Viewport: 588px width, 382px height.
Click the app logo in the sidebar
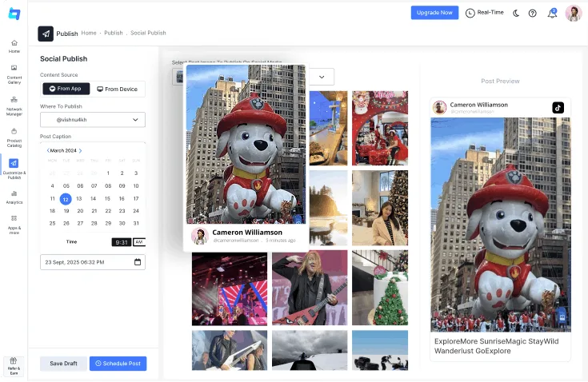[14, 14]
